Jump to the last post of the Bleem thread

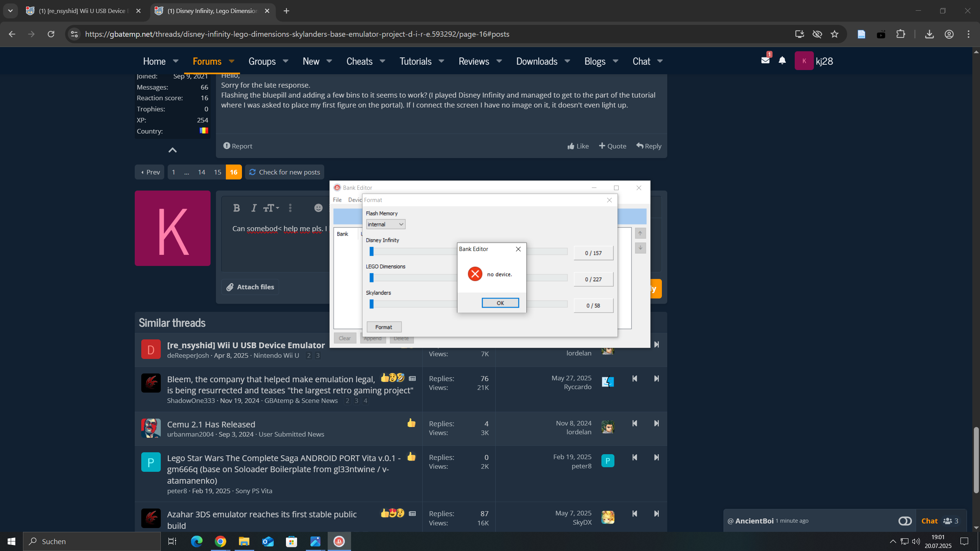tap(656, 379)
